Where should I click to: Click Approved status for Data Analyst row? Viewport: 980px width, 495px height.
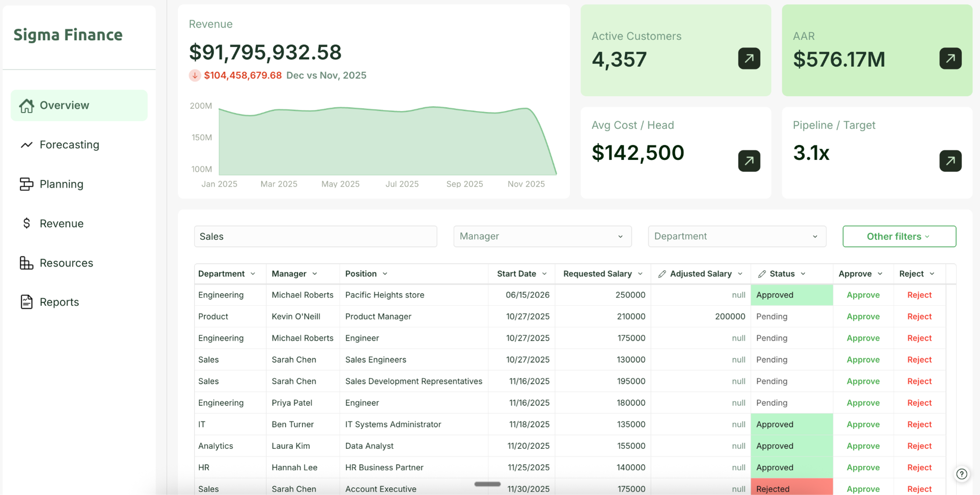791,446
